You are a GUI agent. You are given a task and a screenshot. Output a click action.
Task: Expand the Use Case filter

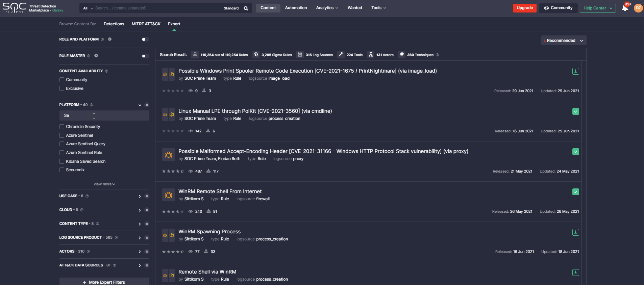click(x=140, y=196)
